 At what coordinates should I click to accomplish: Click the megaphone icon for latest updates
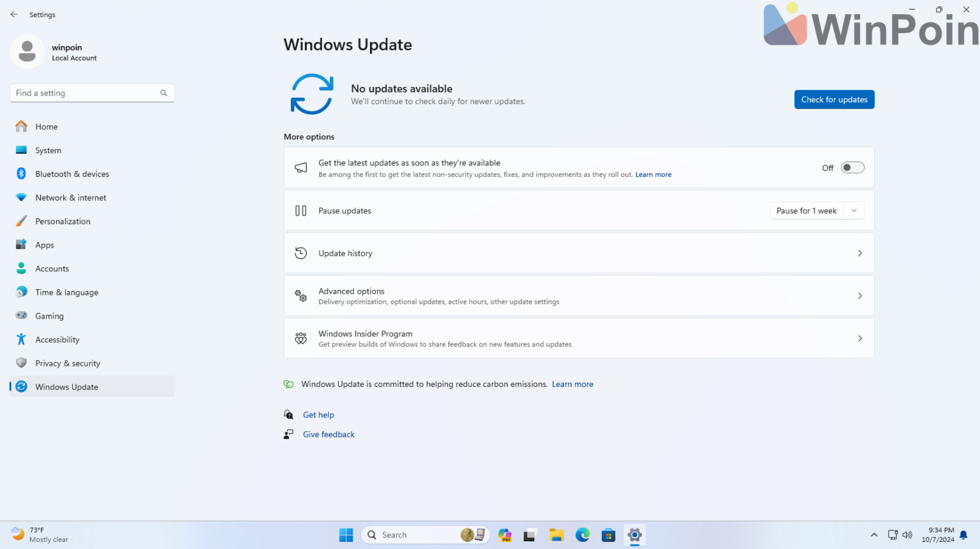click(301, 167)
